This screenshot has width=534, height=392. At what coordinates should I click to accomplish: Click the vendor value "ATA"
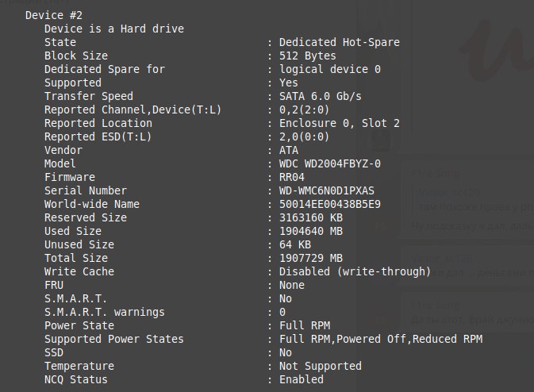289,150
